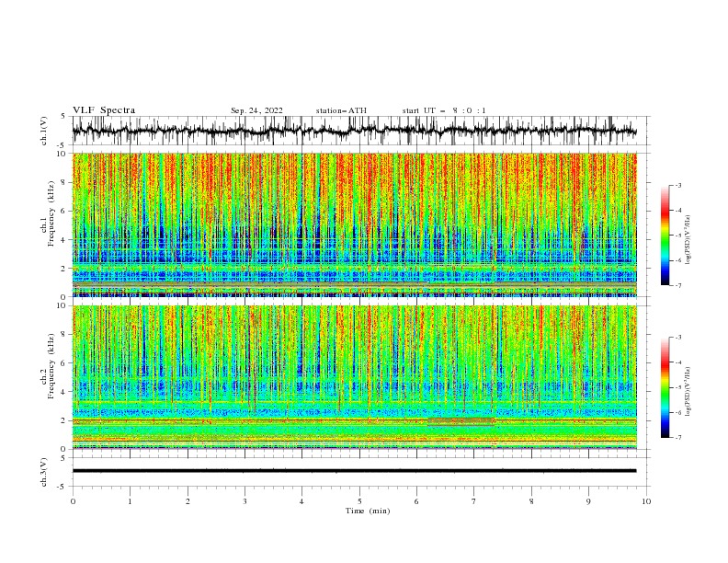Click the time axis tick label "5"

pyautogui.click(x=359, y=501)
